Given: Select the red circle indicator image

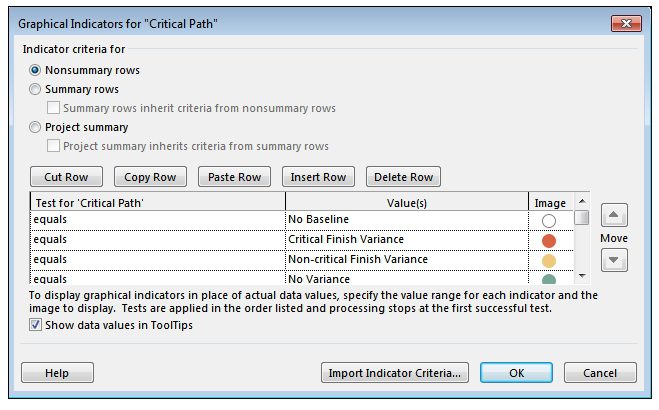Looking at the screenshot, I should (x=548, y=241).
